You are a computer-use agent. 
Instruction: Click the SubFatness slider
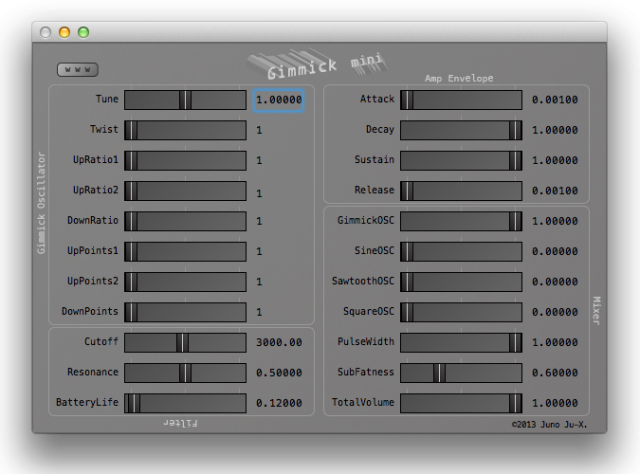click(461, 373)
